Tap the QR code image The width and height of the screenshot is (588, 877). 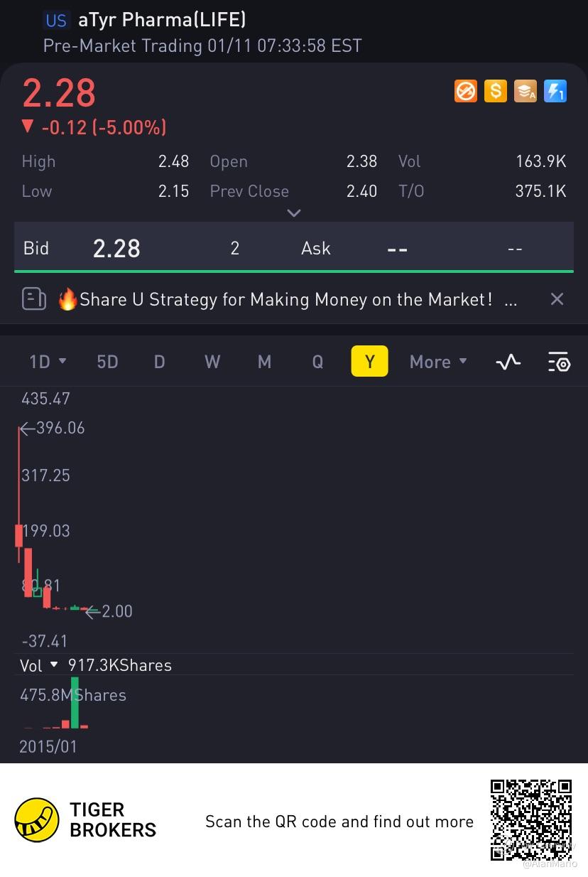tap(531, 819)
